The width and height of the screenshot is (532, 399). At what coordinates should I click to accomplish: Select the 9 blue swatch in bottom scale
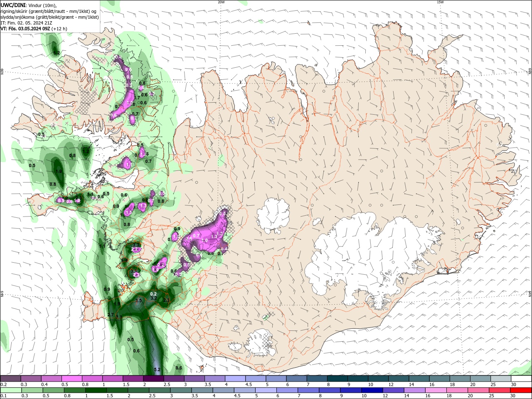click(351, 390)
